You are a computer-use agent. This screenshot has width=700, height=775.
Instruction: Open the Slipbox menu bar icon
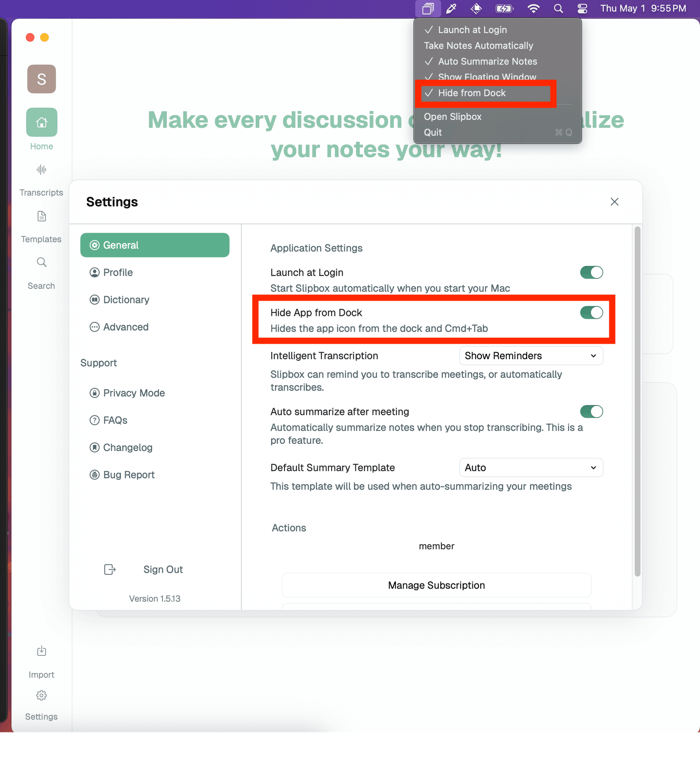[x=428, y=8]
